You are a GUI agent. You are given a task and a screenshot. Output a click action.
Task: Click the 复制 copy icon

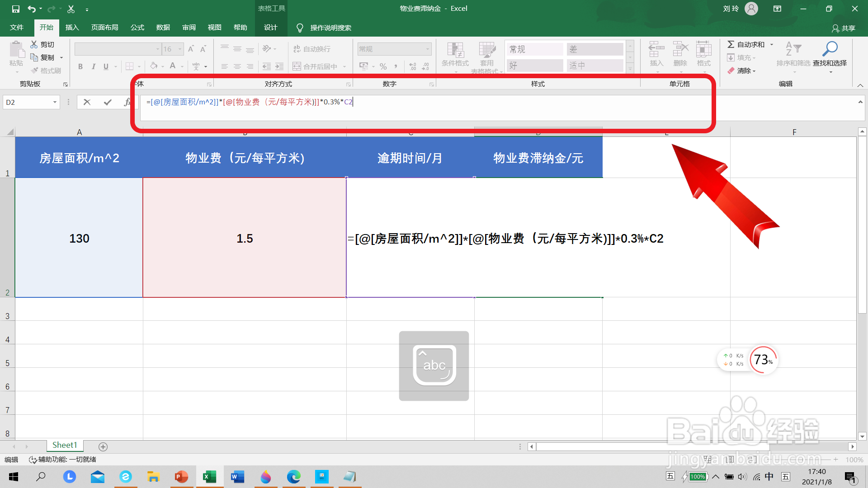click(34, 57)
